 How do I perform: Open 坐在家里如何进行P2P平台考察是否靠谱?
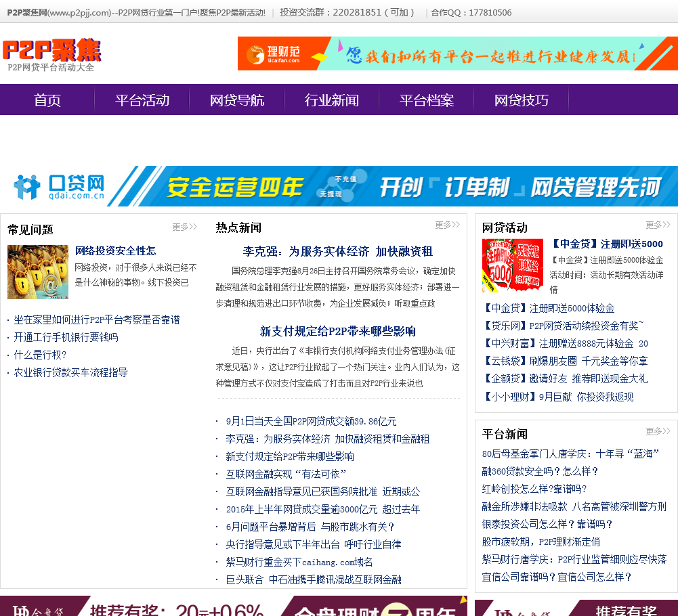pos(97,320)
